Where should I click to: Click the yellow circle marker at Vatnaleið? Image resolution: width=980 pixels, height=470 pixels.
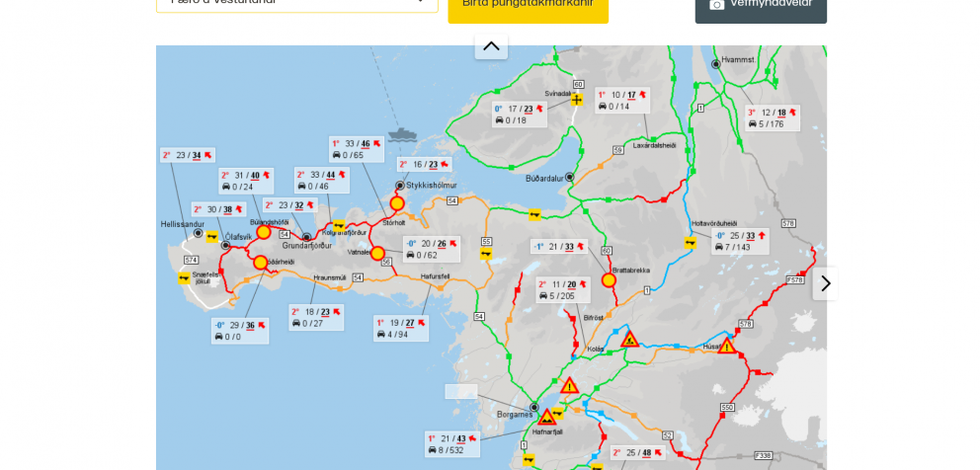[377, 254]
